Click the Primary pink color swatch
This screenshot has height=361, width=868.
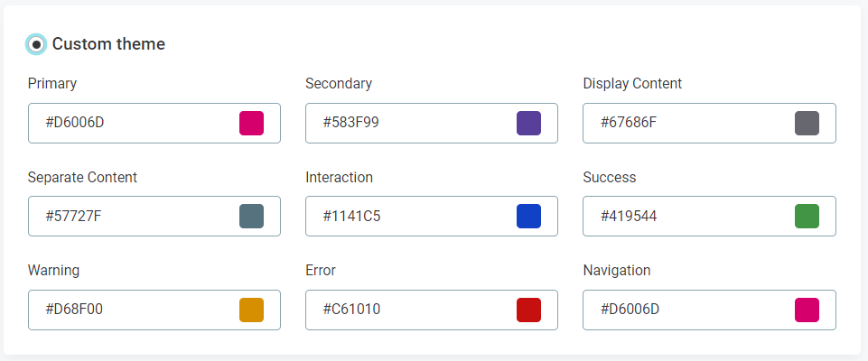click(251, 123)
